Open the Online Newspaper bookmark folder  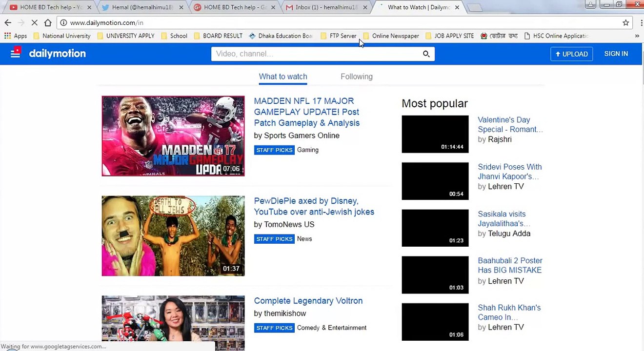click(391, 36)
